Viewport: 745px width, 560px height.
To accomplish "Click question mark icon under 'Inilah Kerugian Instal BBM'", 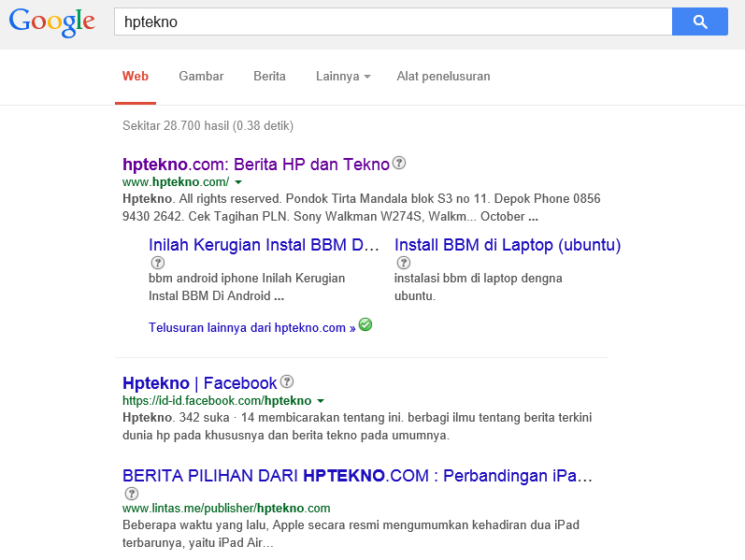I will point(158,263).
